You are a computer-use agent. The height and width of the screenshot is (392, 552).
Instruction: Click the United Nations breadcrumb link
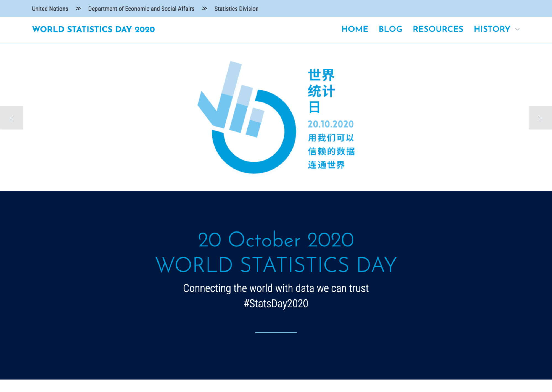coord(50,9)
